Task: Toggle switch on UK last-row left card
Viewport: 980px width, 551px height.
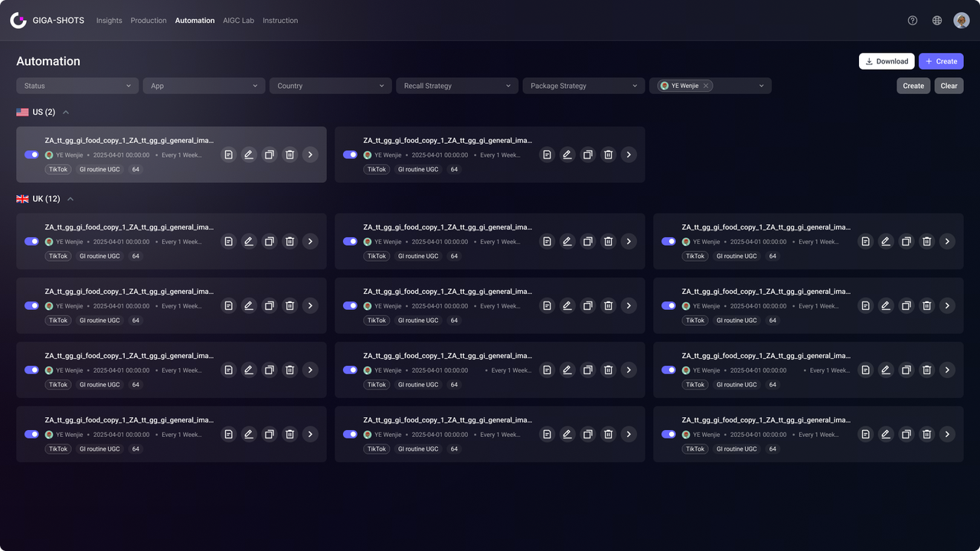Action: [x=31, y=434]
